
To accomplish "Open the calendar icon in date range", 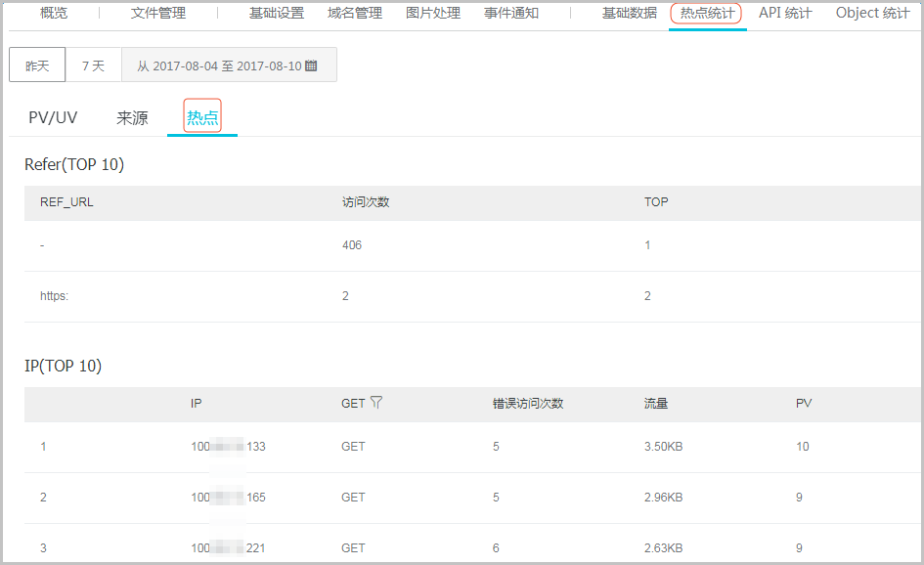I will [311, 65].
